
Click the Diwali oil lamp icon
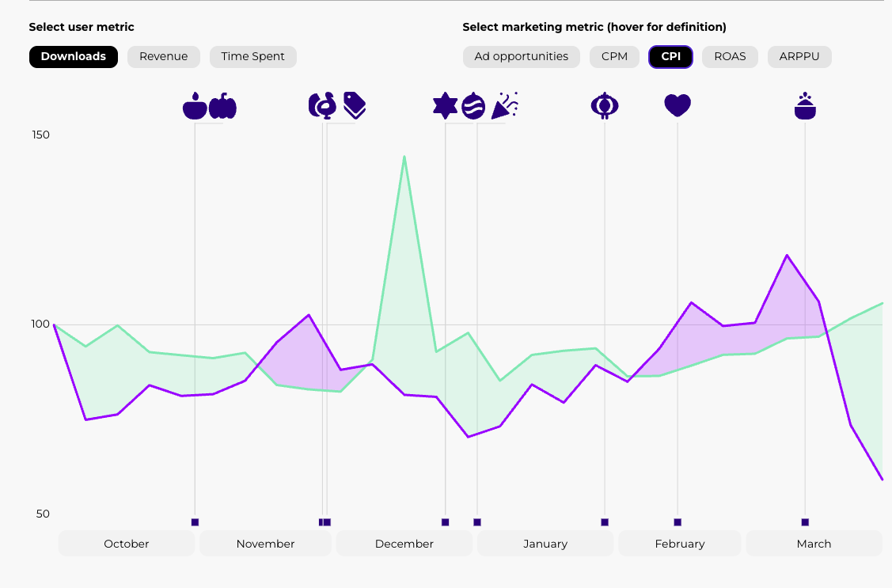[x=195, y=106]
